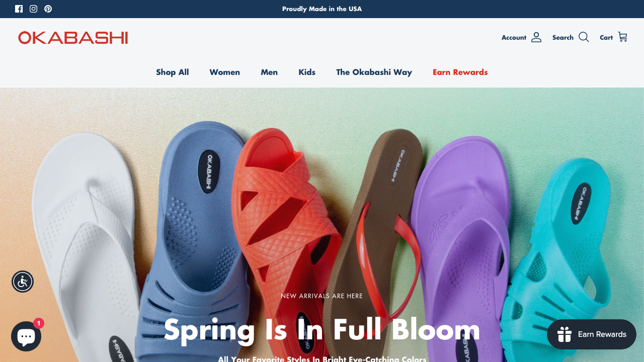Viewport: 644px width, 362px height.
Task: Open the Instagram social icon
Action: pos(33,9)
